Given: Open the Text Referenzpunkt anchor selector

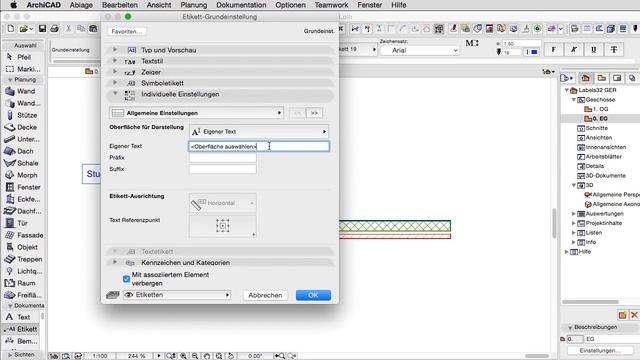Looking at the screenshot, I should point(222,226).
